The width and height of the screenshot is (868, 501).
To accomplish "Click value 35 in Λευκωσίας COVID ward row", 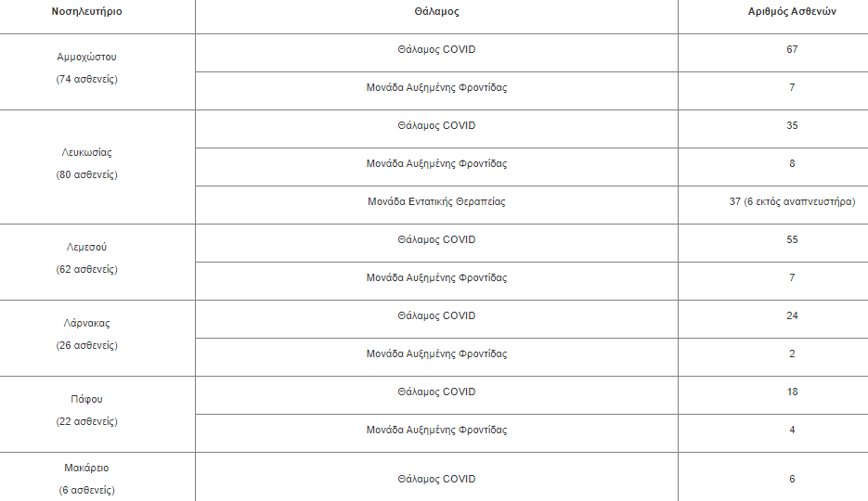I will click(x=792, y=125).
